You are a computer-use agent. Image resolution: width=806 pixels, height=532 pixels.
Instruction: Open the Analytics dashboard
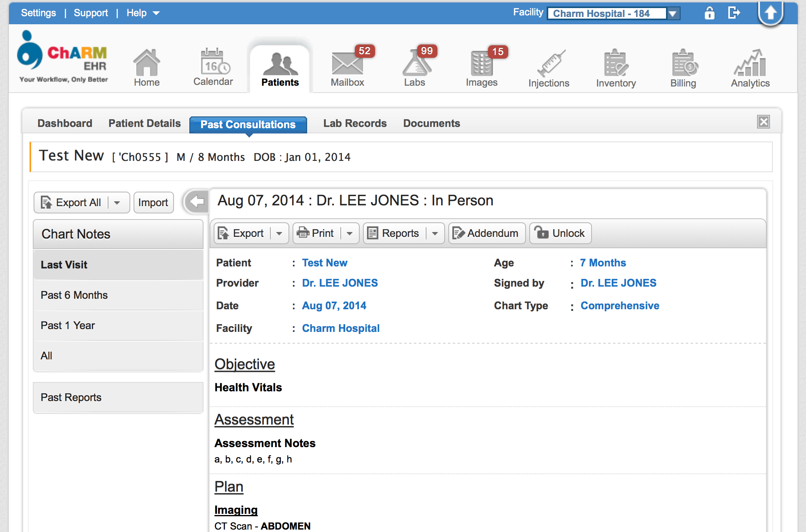click(750, 67)
